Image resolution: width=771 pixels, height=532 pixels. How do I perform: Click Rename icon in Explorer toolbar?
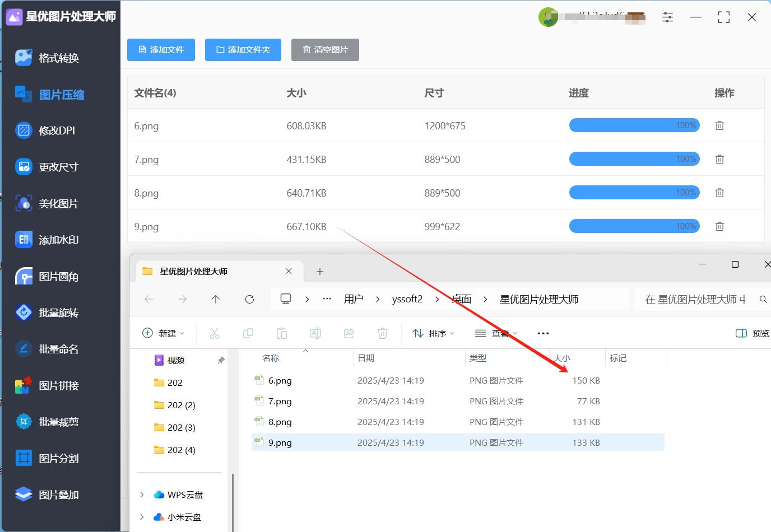tap(315, 333)
